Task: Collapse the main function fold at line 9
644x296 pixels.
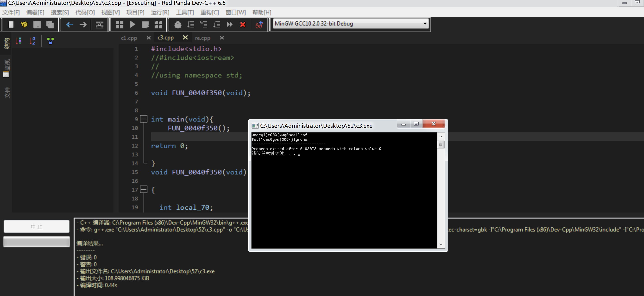Action: click(143, 119)
